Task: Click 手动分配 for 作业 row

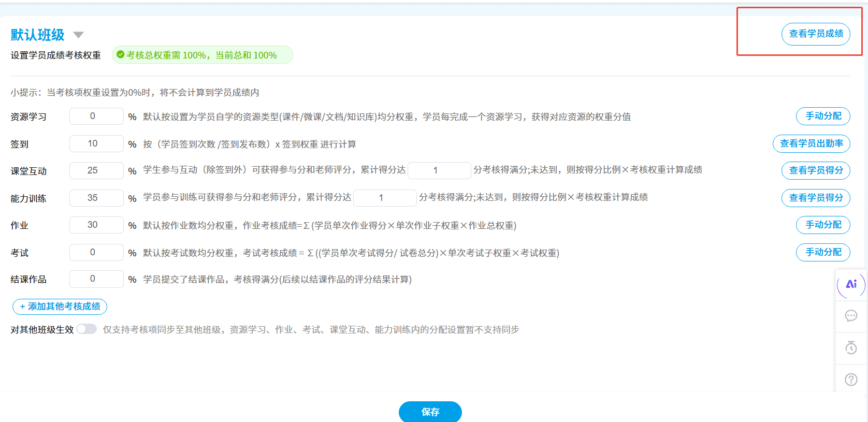Action: (x=823, y=225)
